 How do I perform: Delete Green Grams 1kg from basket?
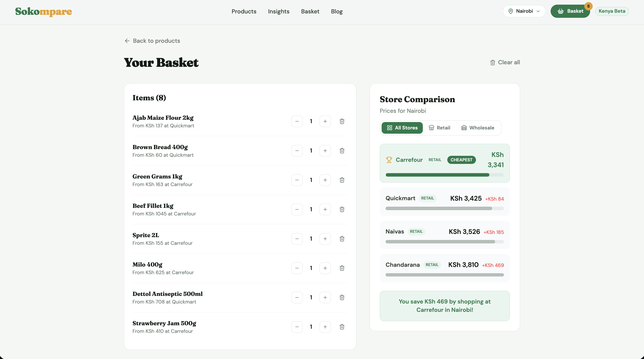(342, 180)
